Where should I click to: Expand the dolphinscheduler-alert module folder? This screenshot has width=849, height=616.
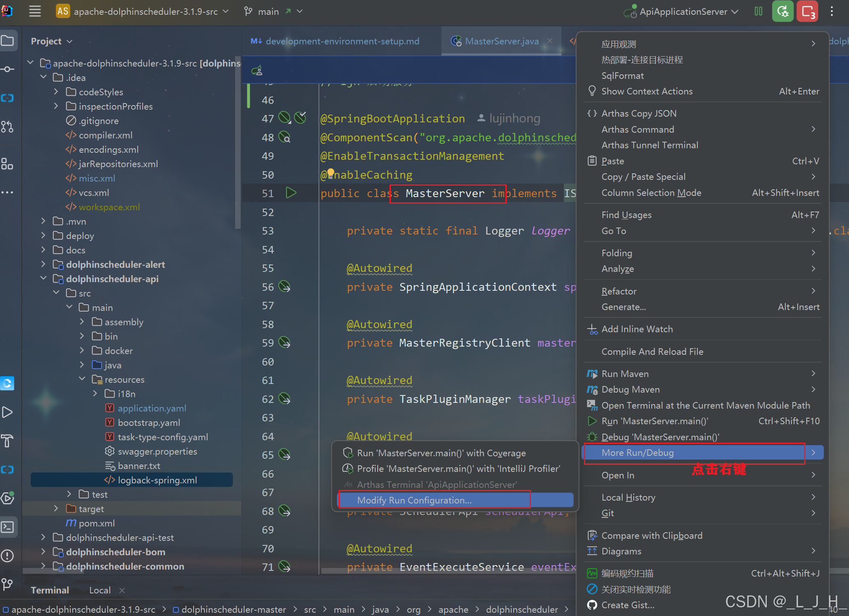pyautogui.click(x=44, y=264)
